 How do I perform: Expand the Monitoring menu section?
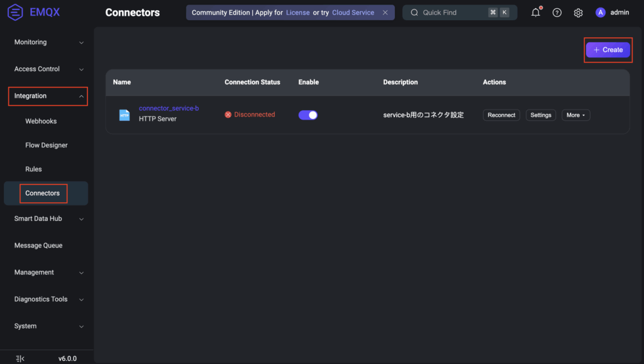tap(47, 42)
